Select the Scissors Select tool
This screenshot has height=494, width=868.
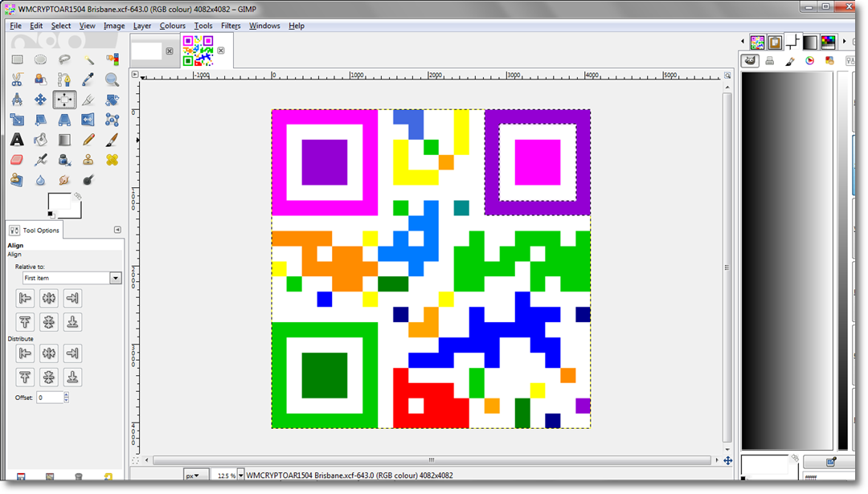17,80
